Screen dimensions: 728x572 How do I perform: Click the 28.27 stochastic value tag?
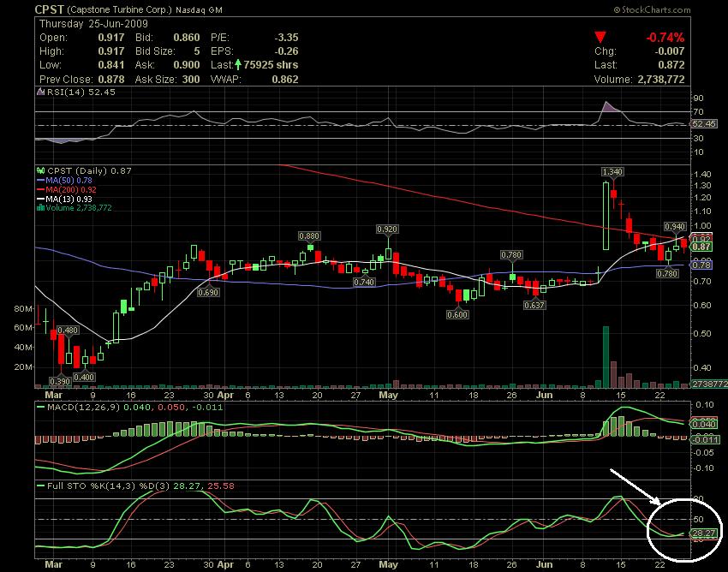(704, 533)
